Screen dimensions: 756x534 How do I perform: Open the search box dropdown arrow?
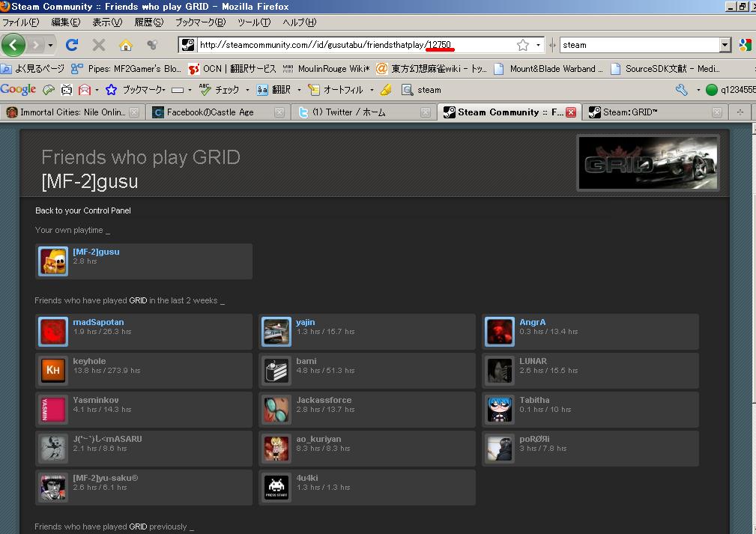[x=725, y=45]
